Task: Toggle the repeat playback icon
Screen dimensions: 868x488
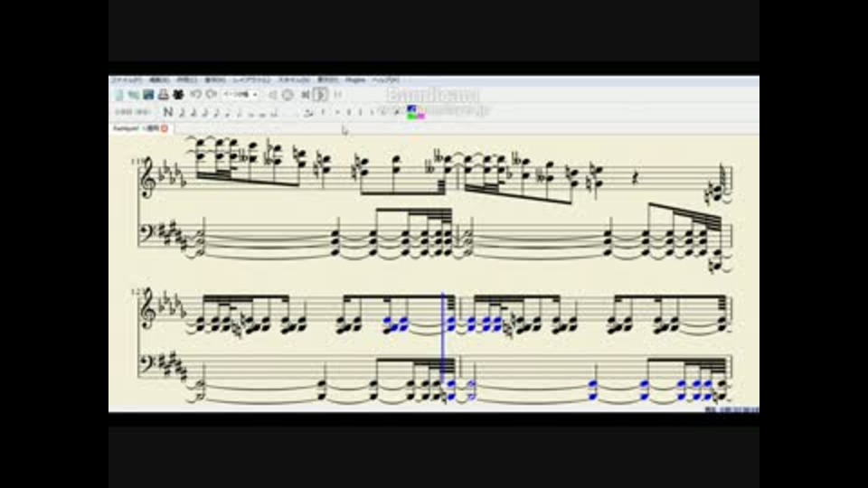Action: coord(338,95)
